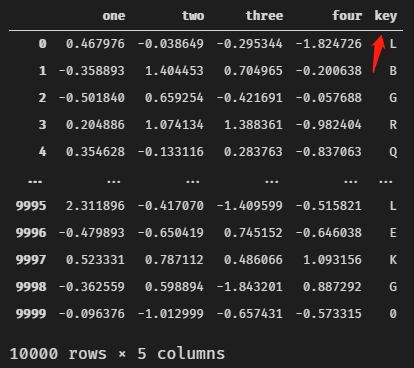The image size is (414, 368).
Task: Select row index 4
Action: [x=42, y=152]
